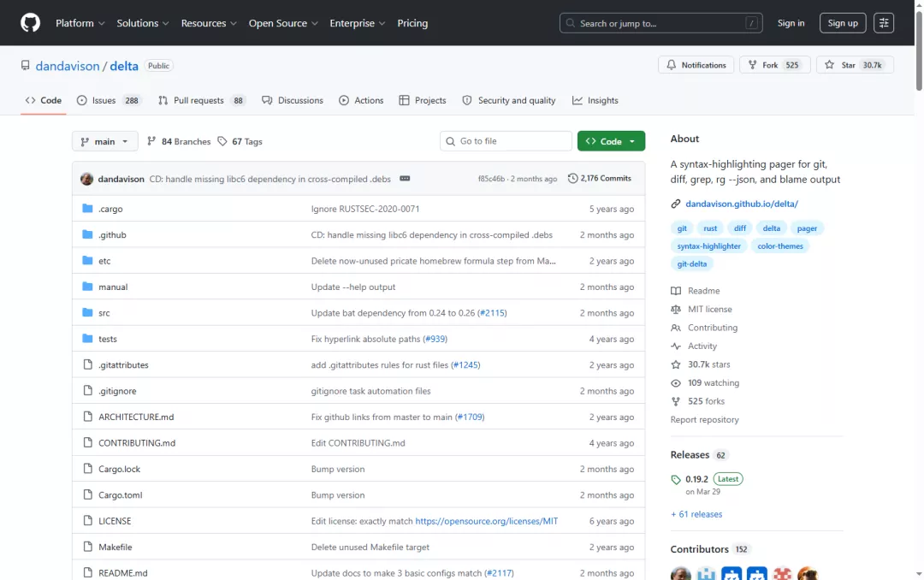Open the Actions tab
Image resolution: width=924 pixels, height=580 pixels.
tap(361, 100)
